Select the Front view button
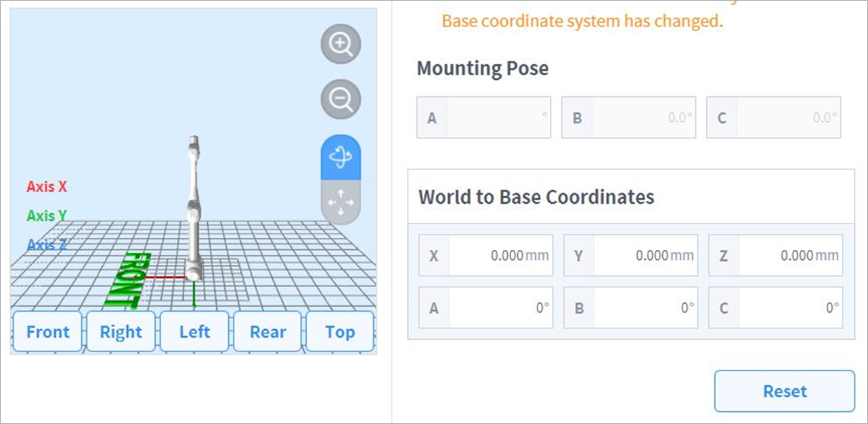868x424 pixels. coord(47,332)
